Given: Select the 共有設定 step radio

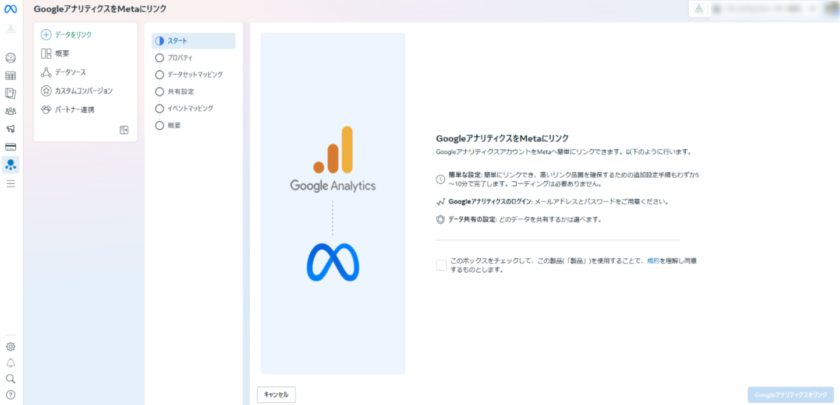Looking at the screenshot, I should pos(159,91).
